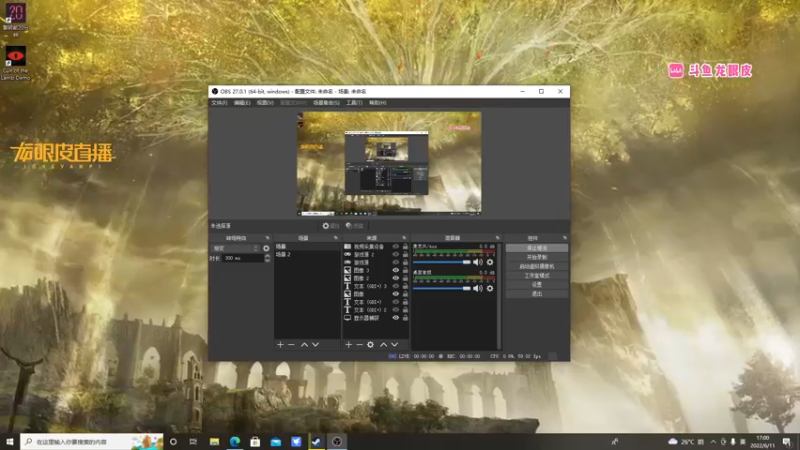Click the 启动虚拟摄像机 start virtual camera button
Screen dimensions: 800x450
click(x=537, y=266)
